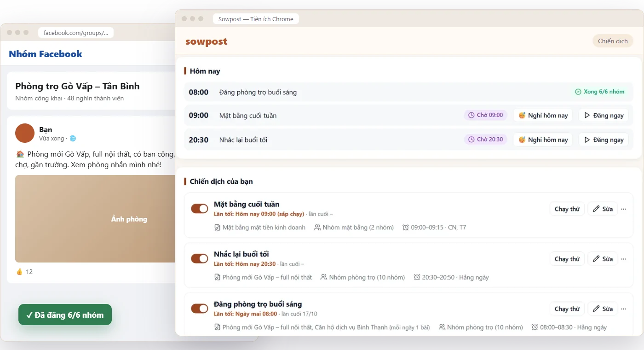Click the Chờ 09:00 clock badge

click(485, 115)
